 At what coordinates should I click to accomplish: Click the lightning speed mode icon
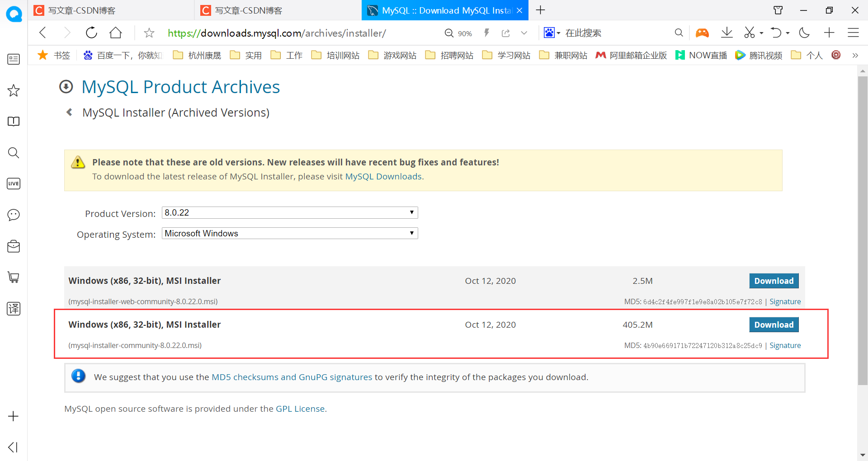[x=487, y=33]
